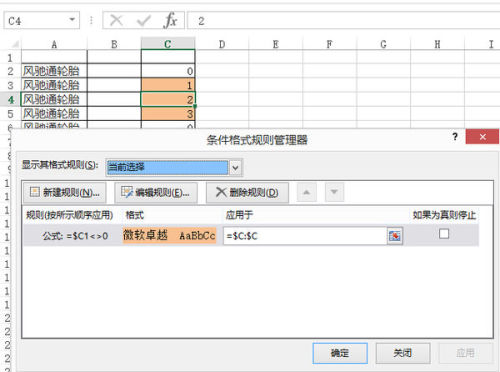The height and width of the screenshot is (372, 500).
Task: Click cell A5 风驰通轮胎
Action: pos(54,114)
